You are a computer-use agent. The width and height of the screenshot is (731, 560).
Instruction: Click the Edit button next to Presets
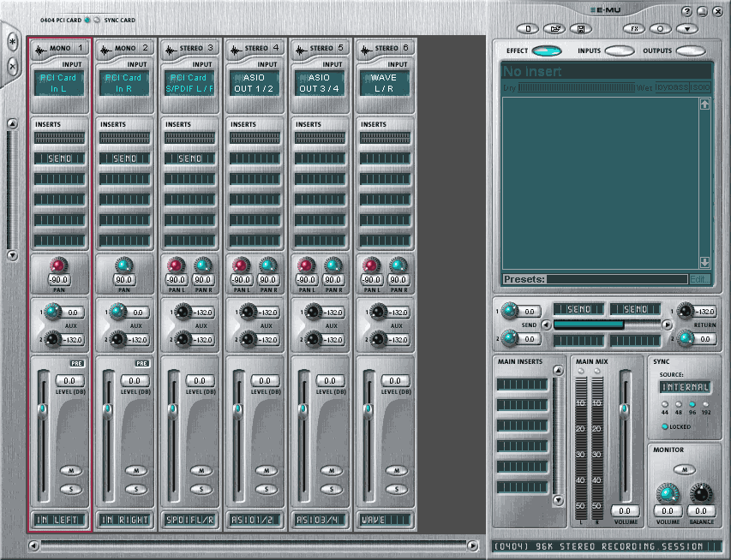(x=700, y=279)
